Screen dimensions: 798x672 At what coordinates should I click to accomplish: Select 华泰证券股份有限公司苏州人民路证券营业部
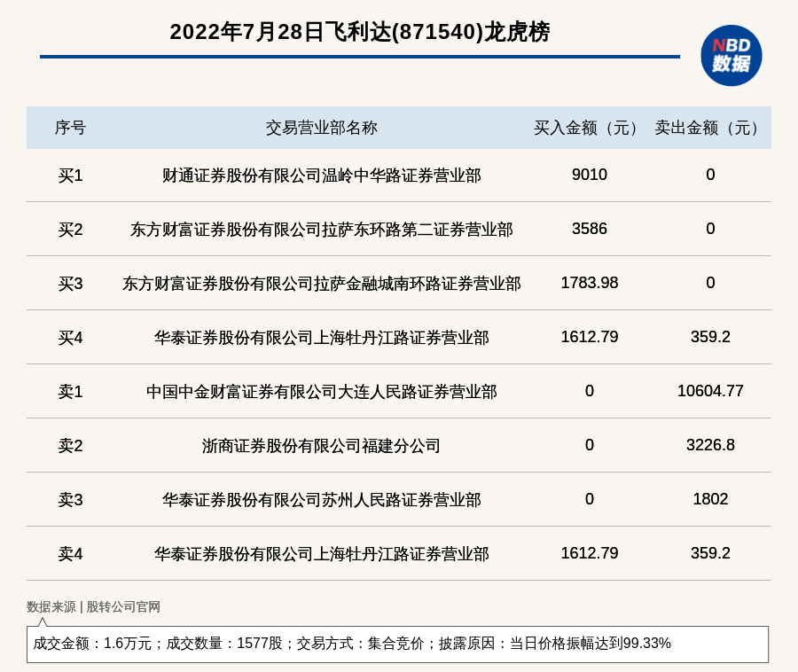(x=322, y=499)
